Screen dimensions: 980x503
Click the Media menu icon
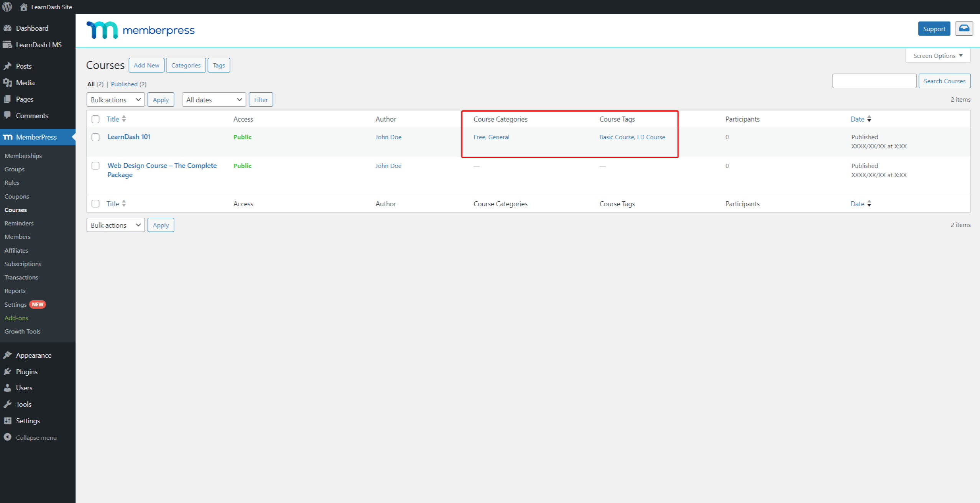tap(8, 82)
